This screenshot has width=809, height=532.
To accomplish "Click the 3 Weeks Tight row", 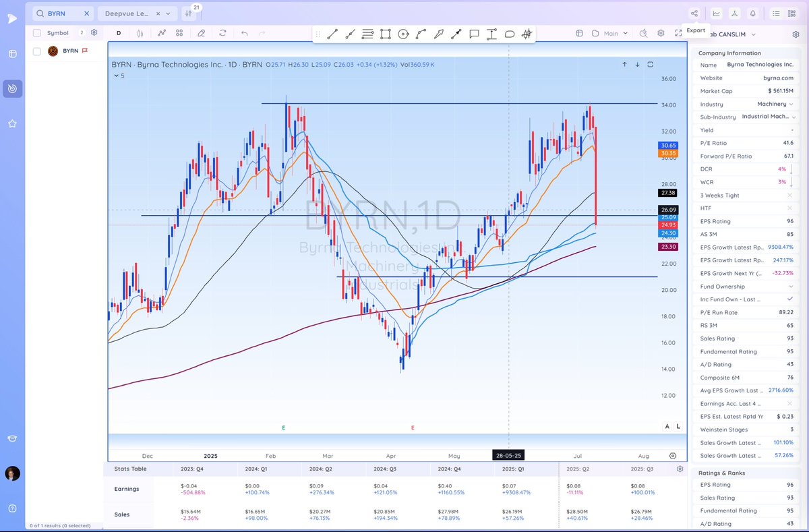I will (x=747, y=196).
